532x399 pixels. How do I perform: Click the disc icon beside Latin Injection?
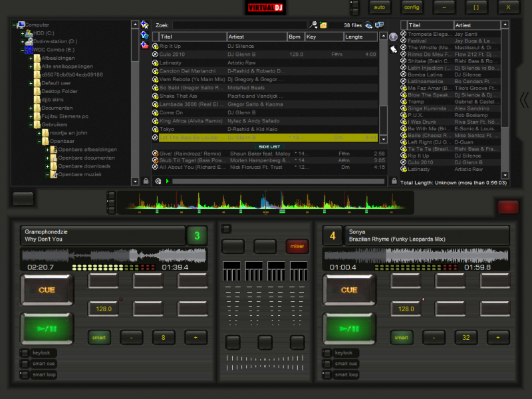click(x=404, y=68)
